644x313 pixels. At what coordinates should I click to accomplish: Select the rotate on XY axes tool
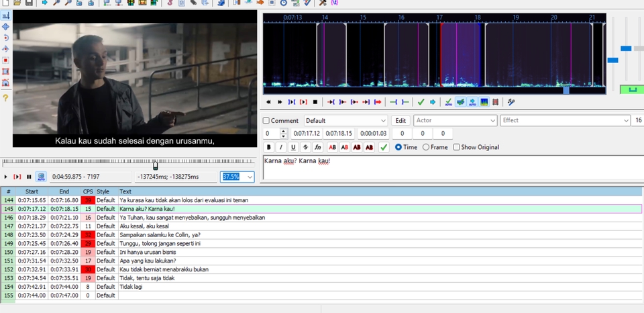pos(6,49)
